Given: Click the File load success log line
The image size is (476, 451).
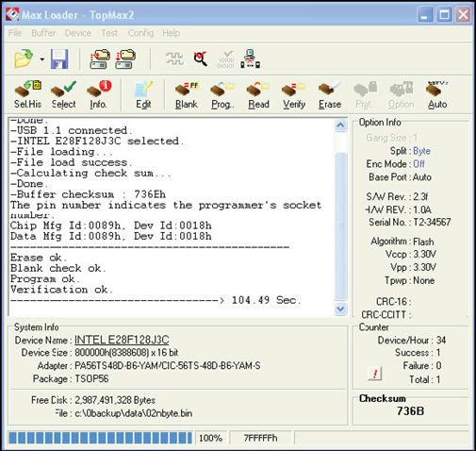Looking at the screenshot, I should 72,162.
